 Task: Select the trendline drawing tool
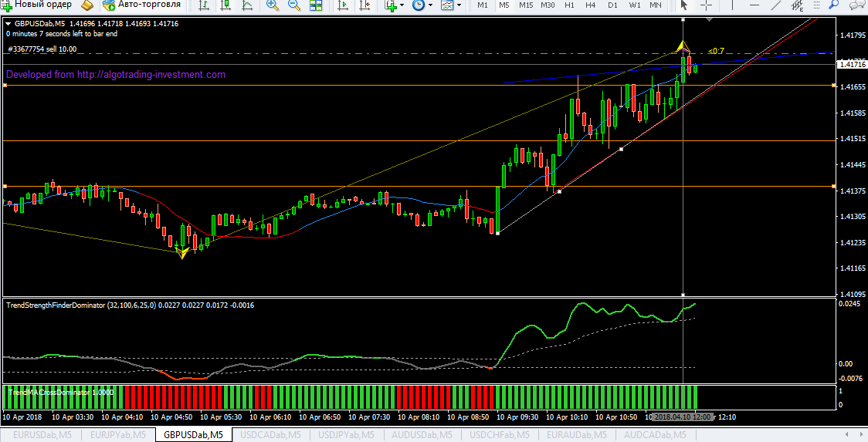(x=775, y=5)
